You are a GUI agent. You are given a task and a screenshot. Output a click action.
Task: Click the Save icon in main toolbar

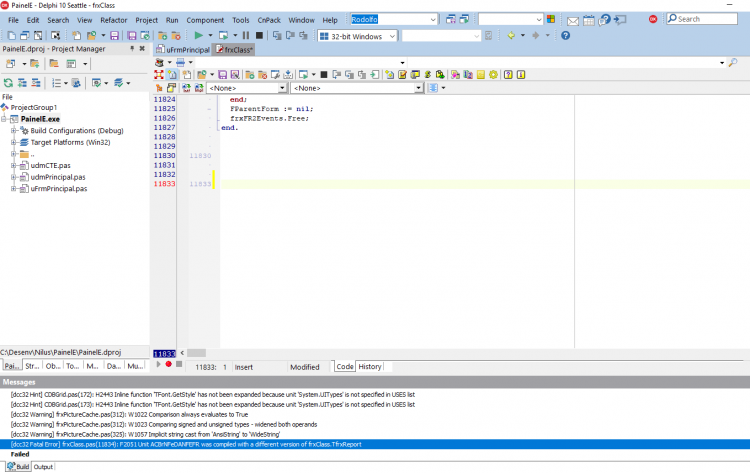(114, 35)
